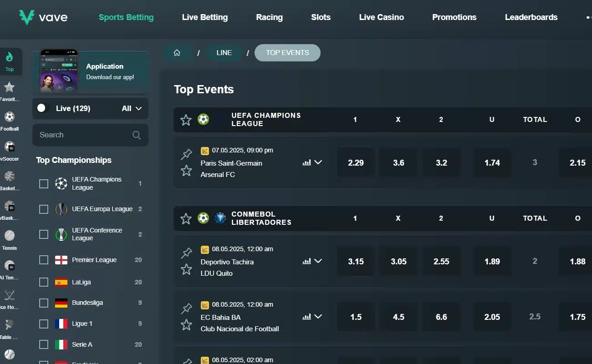Image resolution: width=592 pixels, height=364 pixels.
Task: Pin the Deportivo Tachira match
Action: coord(186,253)
